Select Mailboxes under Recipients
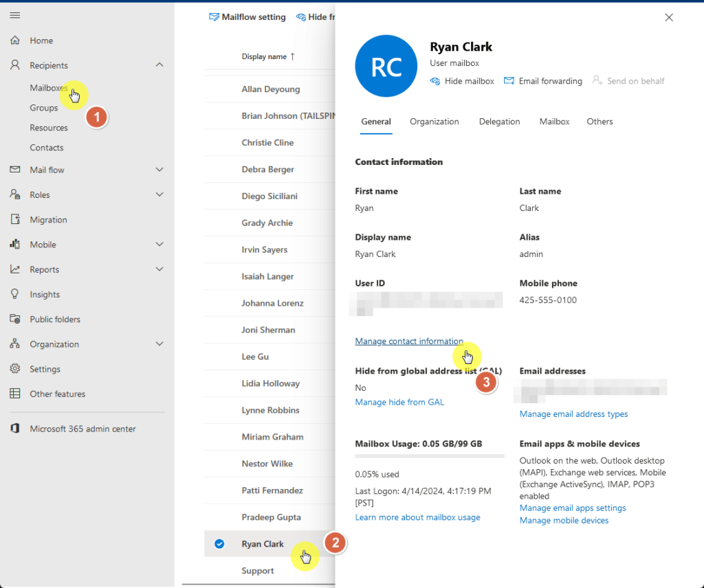Image resolution: width=704 pixels, height=588 pixels. click(x=49, y=87)
